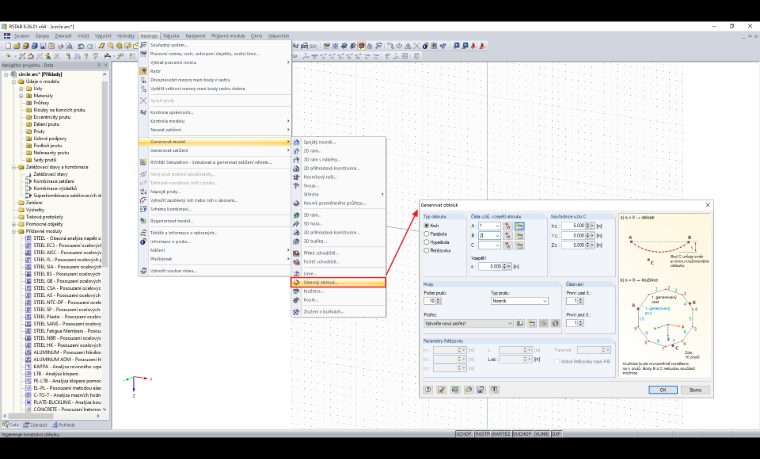
Task: Click STEEL EC3 module entry icon
Action: [29, 245]
